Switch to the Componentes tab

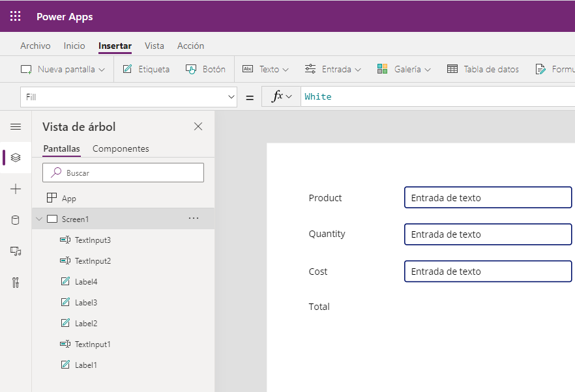(121, 148)
